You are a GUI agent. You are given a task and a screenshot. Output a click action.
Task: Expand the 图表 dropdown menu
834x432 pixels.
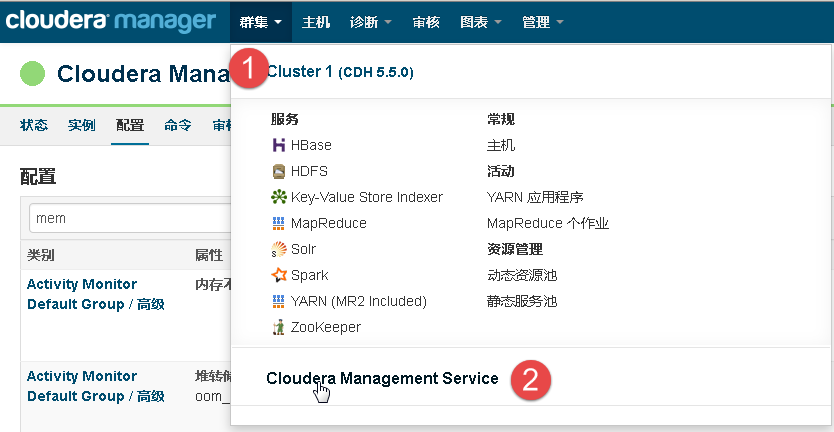coord(481,22)
